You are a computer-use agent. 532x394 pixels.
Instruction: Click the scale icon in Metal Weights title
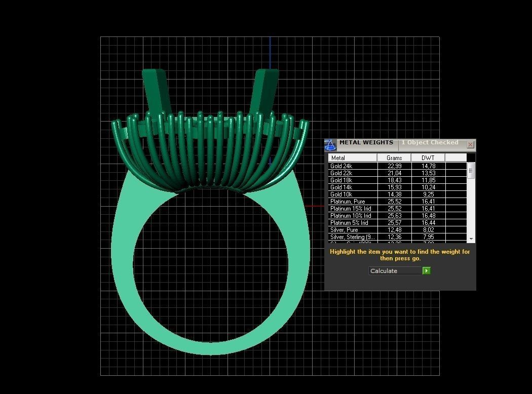[x=330, y=145]
